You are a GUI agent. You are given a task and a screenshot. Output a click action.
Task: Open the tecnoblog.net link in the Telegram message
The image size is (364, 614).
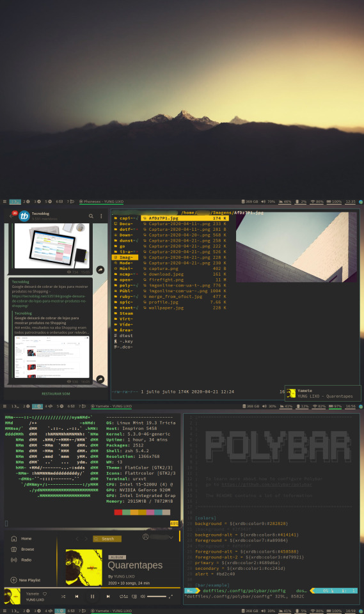click(x=49, y=301)
